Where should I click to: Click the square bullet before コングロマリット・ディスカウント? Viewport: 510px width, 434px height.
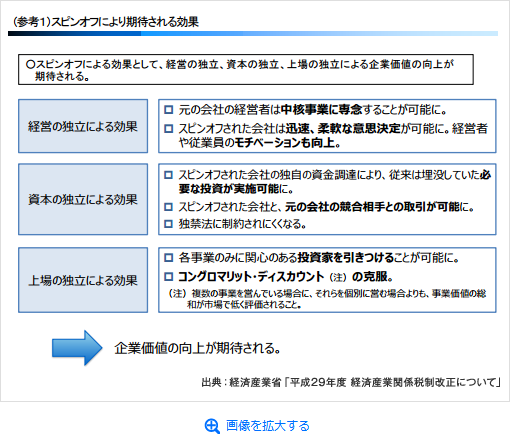(169, 276)
